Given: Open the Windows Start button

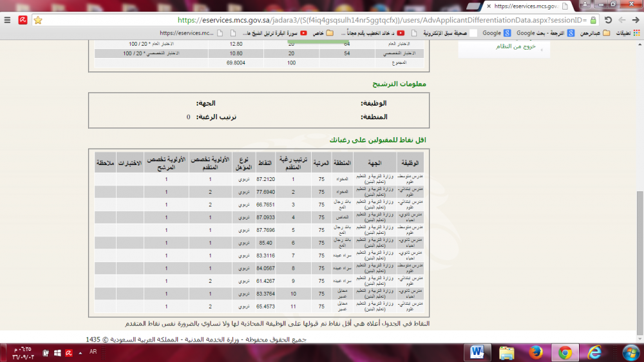Looking at the screenshot, I should pyautogui.click(x=630, y=352).
